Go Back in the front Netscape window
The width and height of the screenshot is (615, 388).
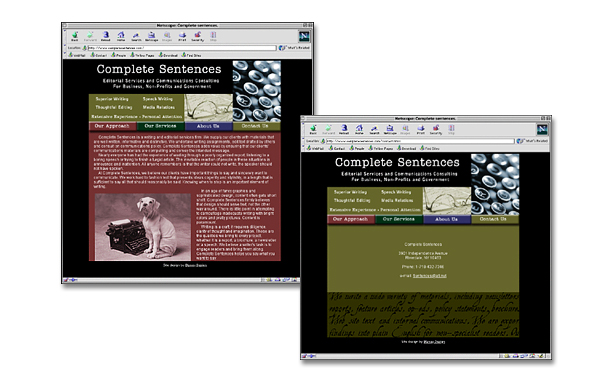coord(313,129)
